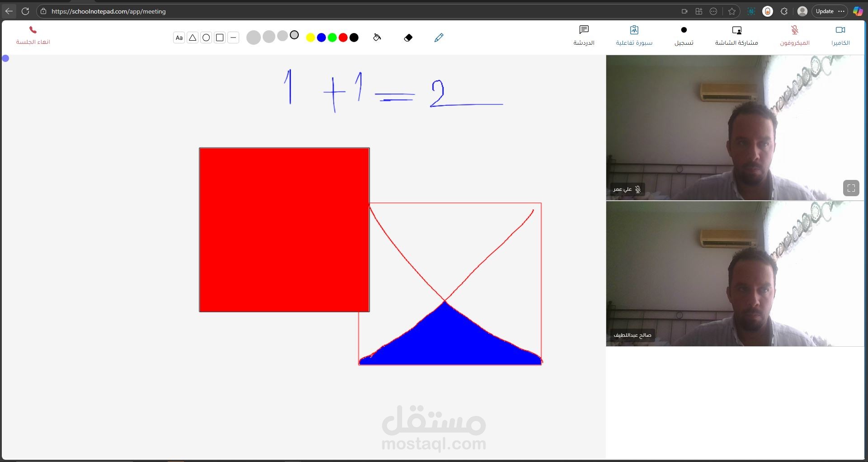The width and height of the screenshot is (868, 462).
Task: Choose the largest brush size circle
Action: (x=254, y=38)
